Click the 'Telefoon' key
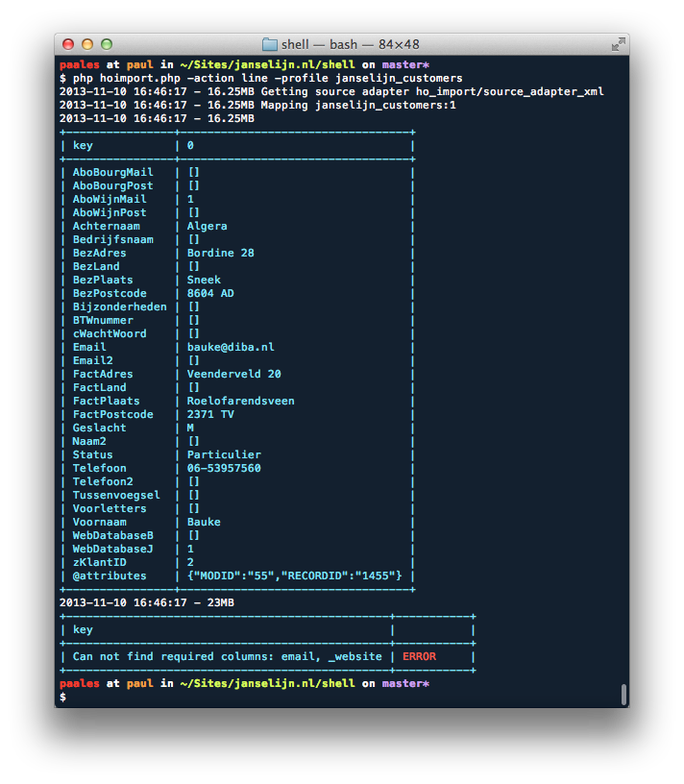The image size is (684, 784). click(100, 469)
